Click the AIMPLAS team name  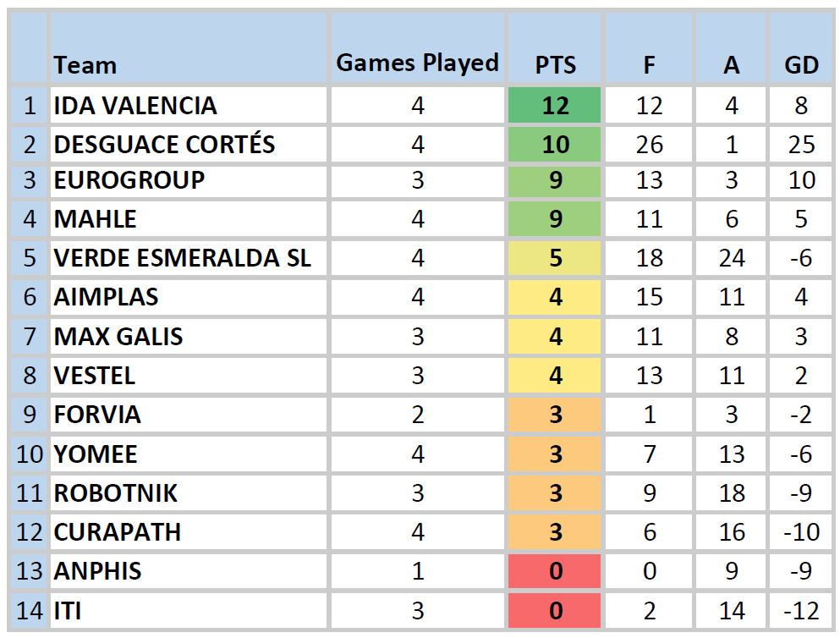coord(107,297)
